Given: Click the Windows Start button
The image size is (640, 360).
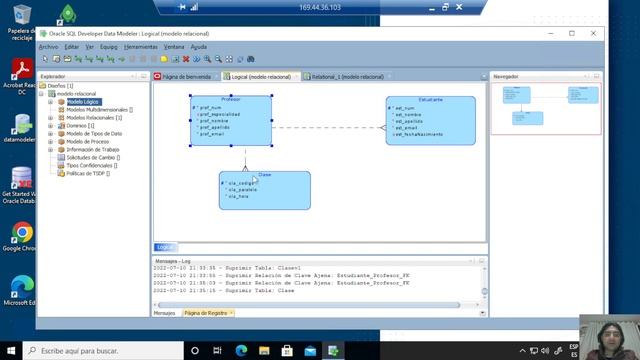Looking at the screenshot, I should pyautogui.click(x=11, y=351).
